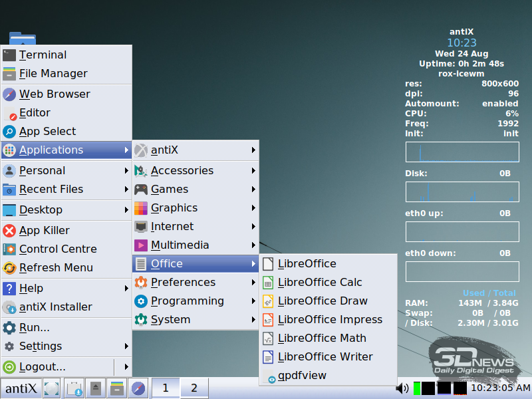Click the web browser compass icon in taskbar

point(138,388)
